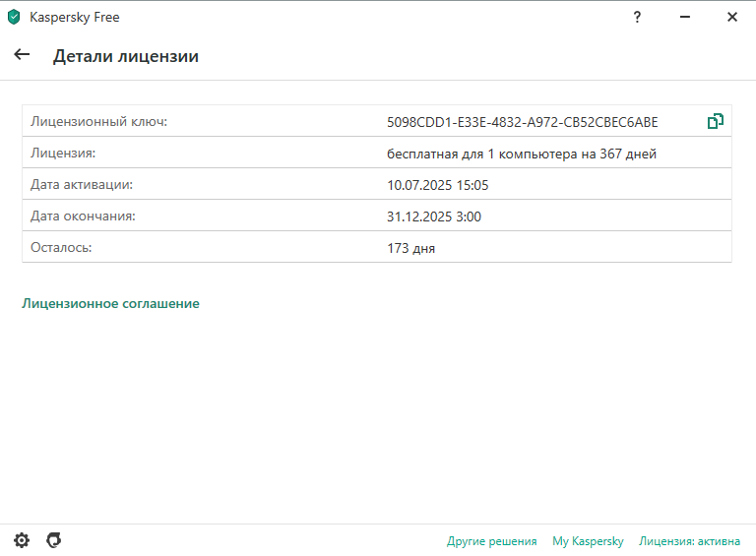Screen dimensions: 756x556
Task: Click the Лицензия: активна status link
Action: [x=689, y=541]
